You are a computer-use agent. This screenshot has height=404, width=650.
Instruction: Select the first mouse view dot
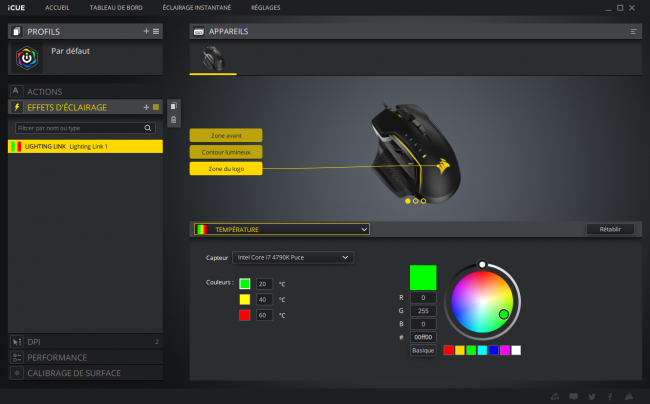pos(407,201)
